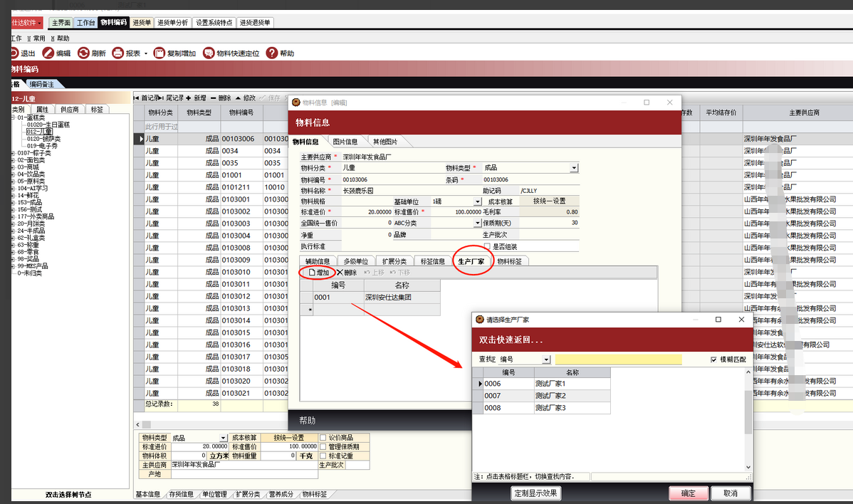853x504 pixels.
Task: Toggle 模糊匹配 checkbox
Action: [713, 359]
